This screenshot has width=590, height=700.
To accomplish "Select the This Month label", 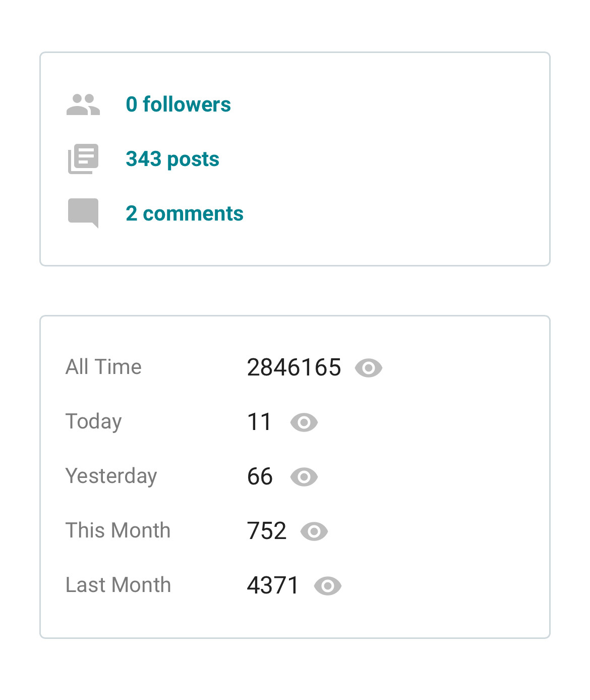I will (x=118, y=530).
